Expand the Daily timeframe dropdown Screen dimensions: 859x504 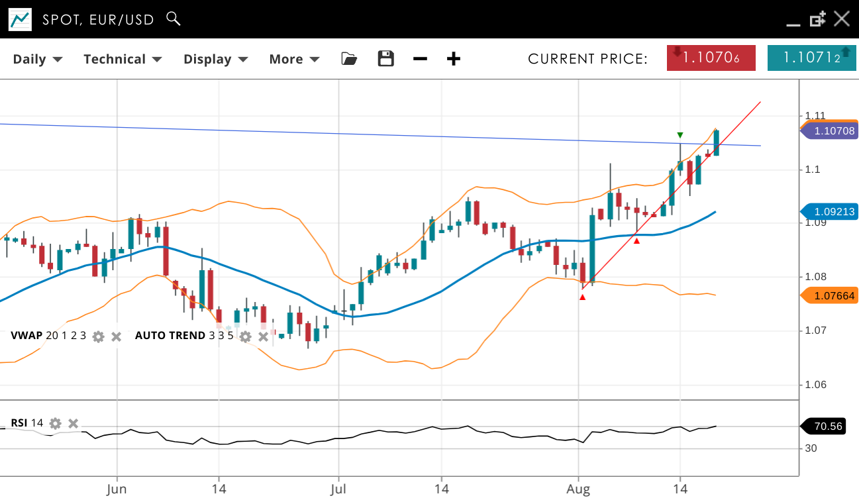(x=38, y=59)
